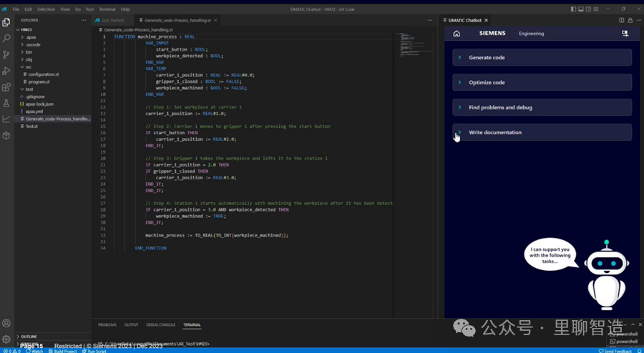The height and width of the screenshot is (353, 644).
Task: Click the split editor icon in chatbot group
Action: point(621,20)
